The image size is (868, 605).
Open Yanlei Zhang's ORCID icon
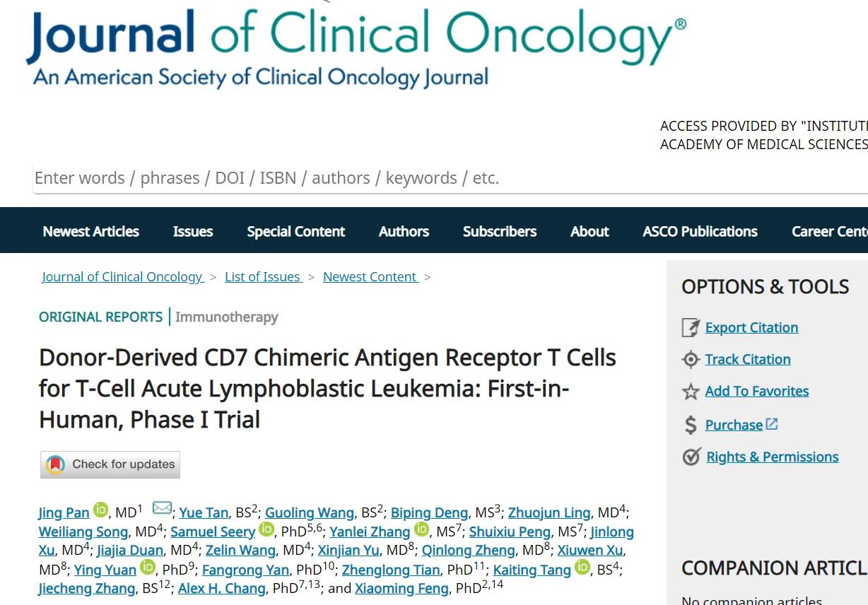coord(421,529)
